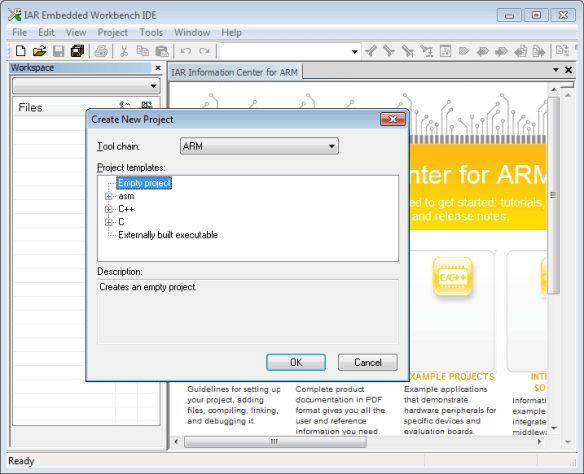Click the Find Previous toolbar icon
Screen dimensions: 584x474
371,51
